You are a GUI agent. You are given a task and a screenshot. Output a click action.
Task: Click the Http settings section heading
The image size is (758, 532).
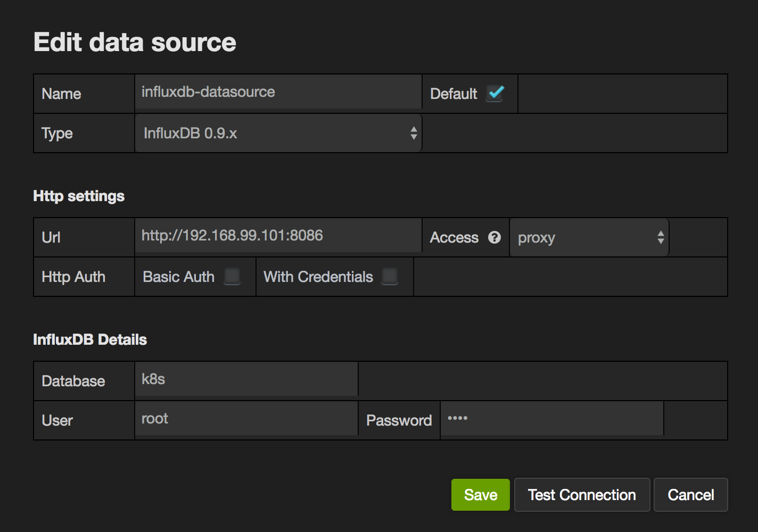79,196
